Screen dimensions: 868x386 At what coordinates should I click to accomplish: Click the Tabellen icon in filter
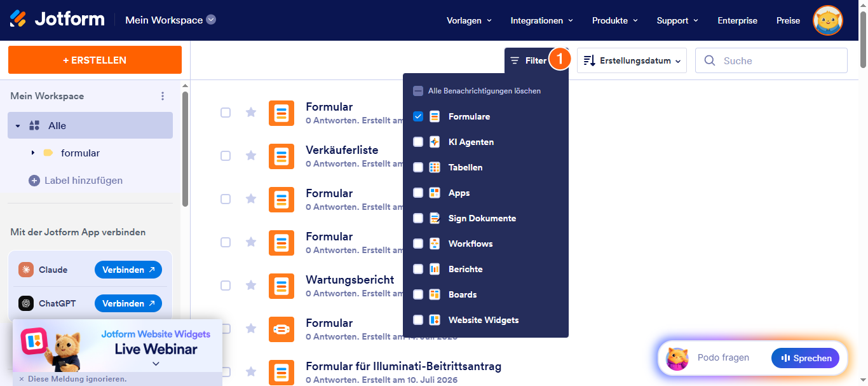click(435, 167)
